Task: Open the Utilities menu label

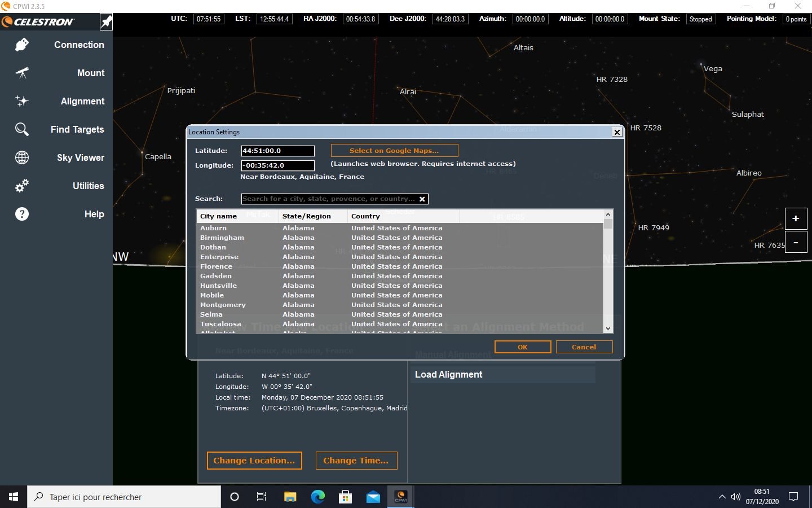Action: point(89,186)
